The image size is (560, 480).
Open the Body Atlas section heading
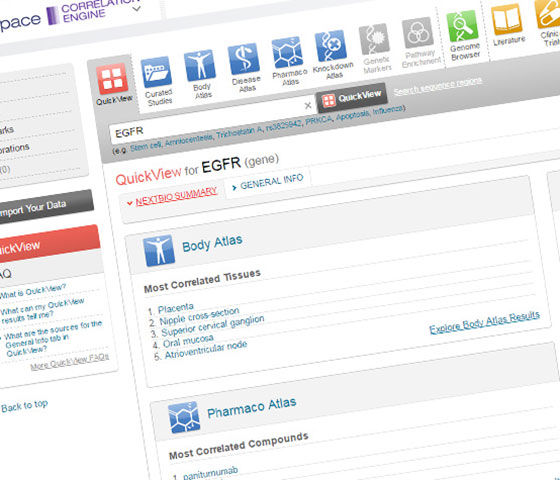[212, 243]
